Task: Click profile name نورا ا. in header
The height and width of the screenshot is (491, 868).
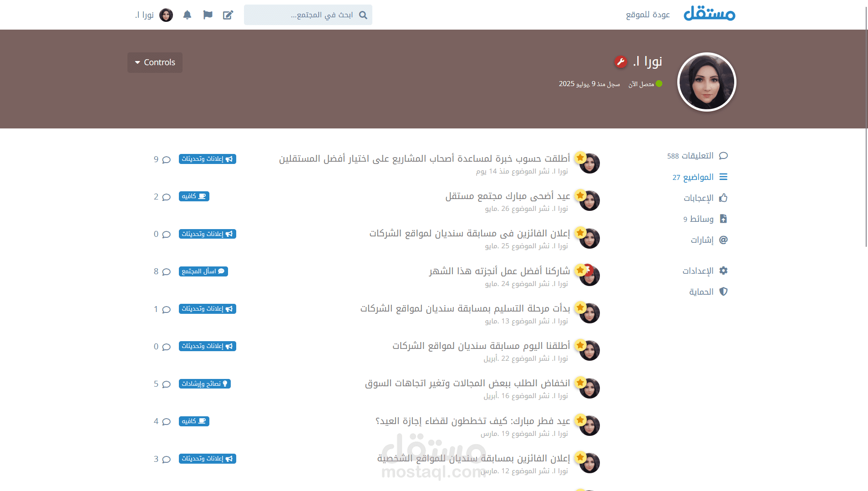Action: [x=647, y=61]
